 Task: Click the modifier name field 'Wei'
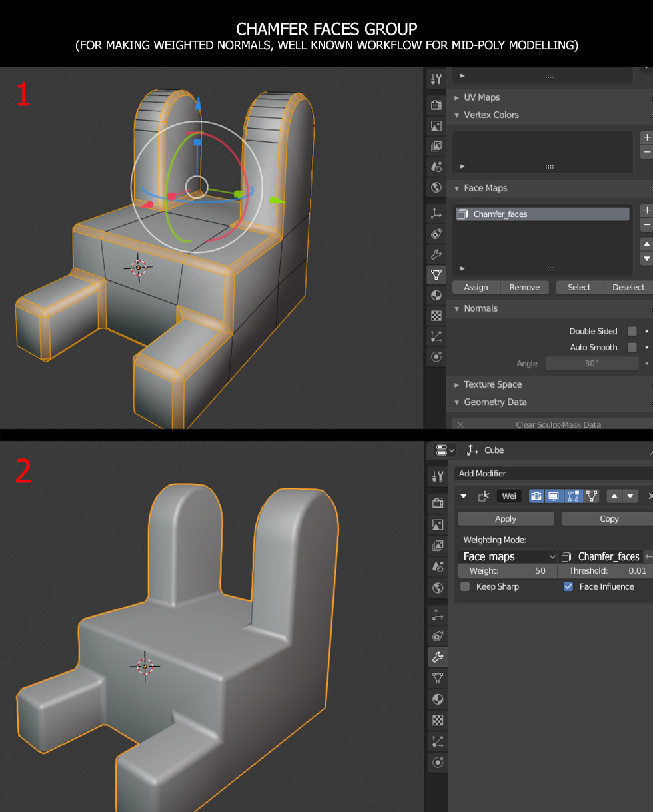[x=509, y=496]
